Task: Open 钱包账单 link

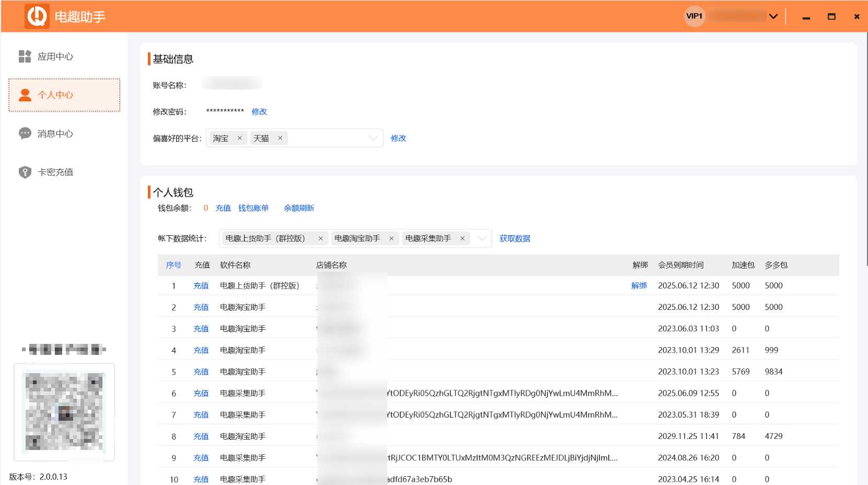Action: point(253,208)
